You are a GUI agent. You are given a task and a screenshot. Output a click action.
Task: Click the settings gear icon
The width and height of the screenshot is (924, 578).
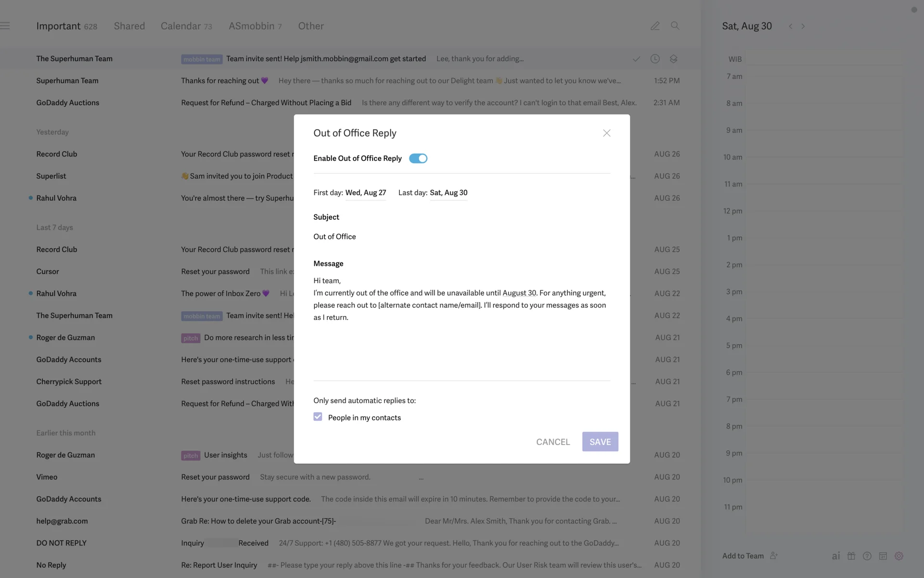click(898, 556)
